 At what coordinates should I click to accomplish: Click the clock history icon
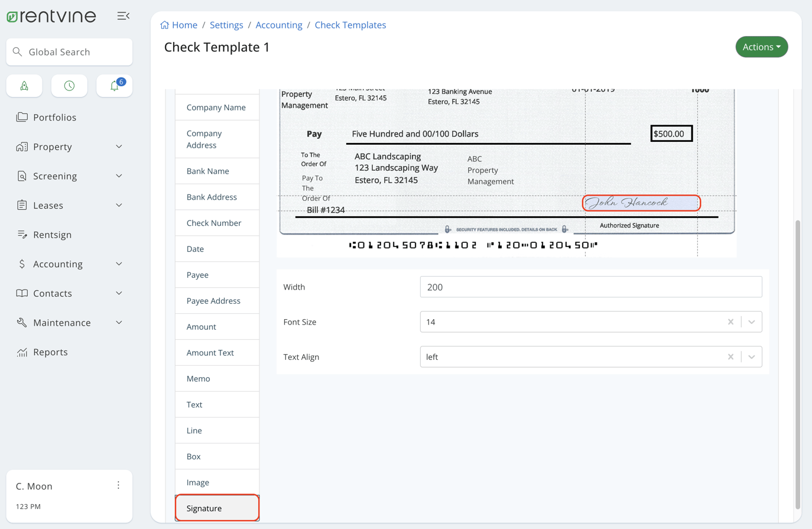tap(69, 86)
